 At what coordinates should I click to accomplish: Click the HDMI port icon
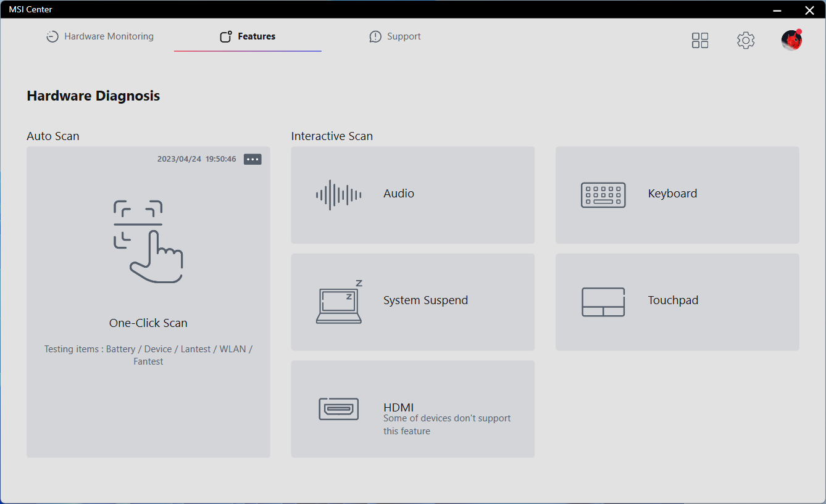[x=338, y=409]
